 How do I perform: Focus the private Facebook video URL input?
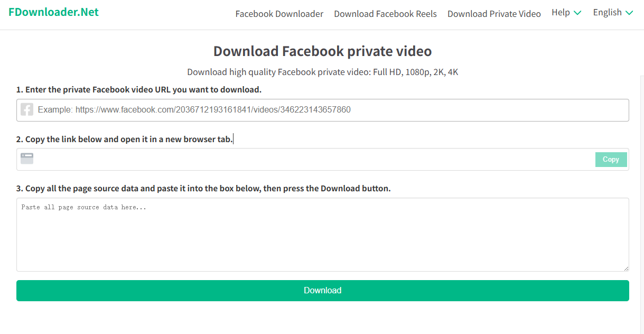[x=328, y=110]
